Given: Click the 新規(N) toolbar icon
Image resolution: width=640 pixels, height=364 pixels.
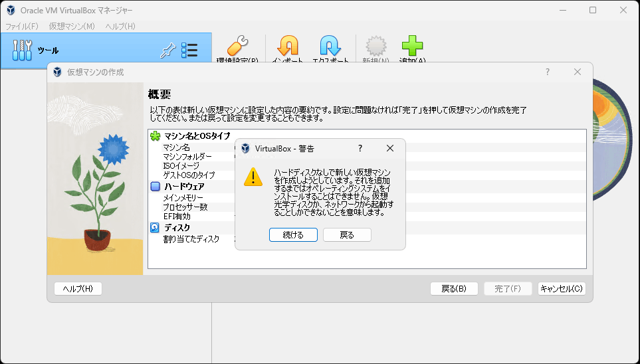Looking at the screenshot, I should [x=376, y=45].
